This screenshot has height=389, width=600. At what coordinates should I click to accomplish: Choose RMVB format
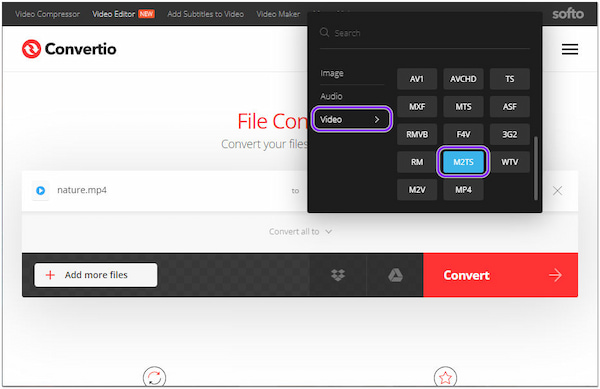pyautogui.click(x=417, y=135)
